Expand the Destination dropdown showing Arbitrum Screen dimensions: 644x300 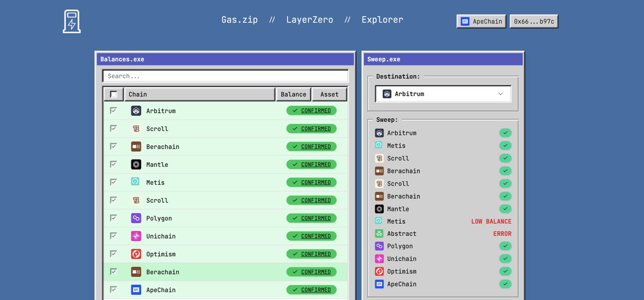coord(443,94)
